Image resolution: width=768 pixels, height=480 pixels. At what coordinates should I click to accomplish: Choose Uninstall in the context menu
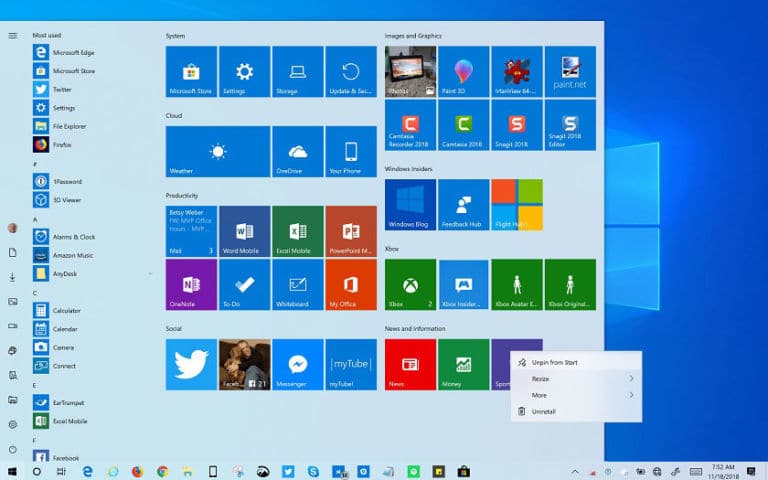[576, 412]
